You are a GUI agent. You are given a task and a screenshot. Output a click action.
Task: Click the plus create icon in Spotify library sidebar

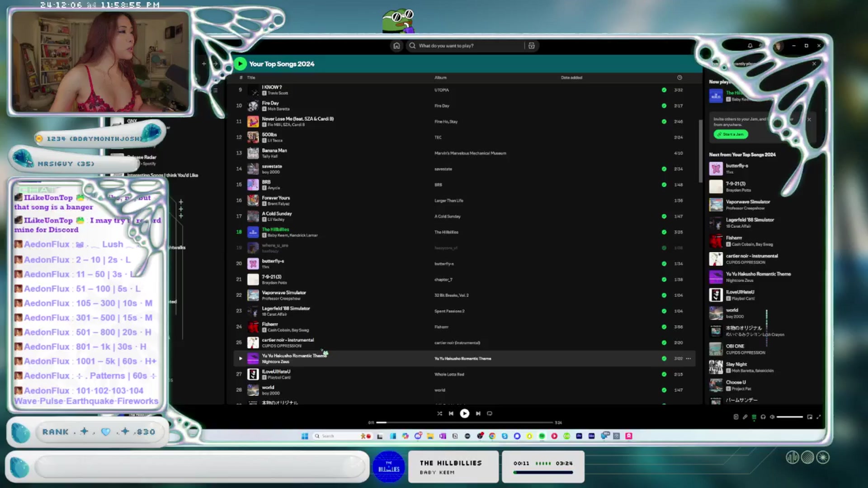click(x=204, y=64)
